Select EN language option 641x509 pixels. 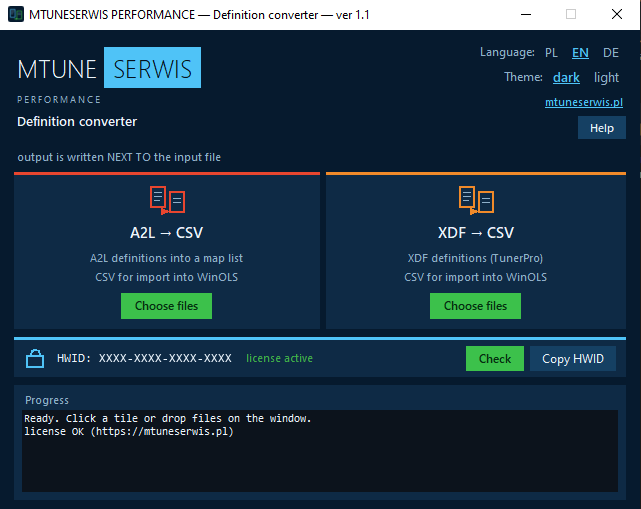coord(580,53)
